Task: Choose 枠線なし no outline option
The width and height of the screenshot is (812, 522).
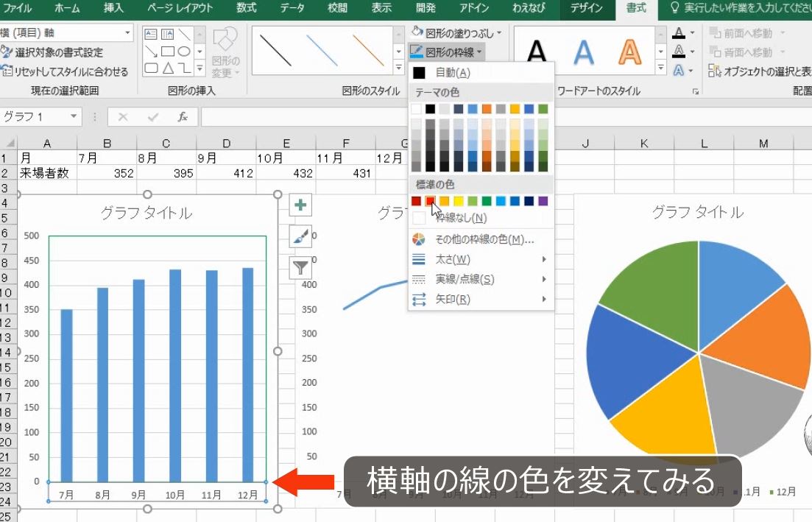Action: [481, 218]
